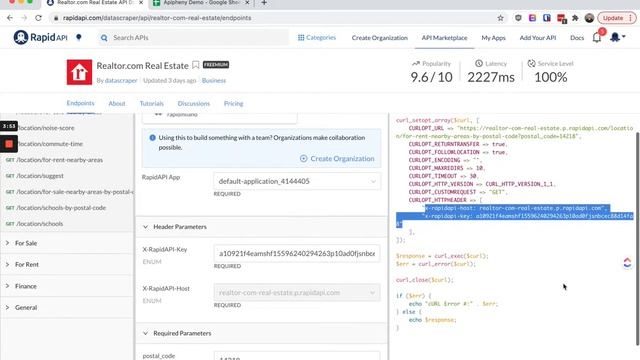The image size is (640, 360).
Task: Open the Categories menu
Action: click(x=317, y=38)
